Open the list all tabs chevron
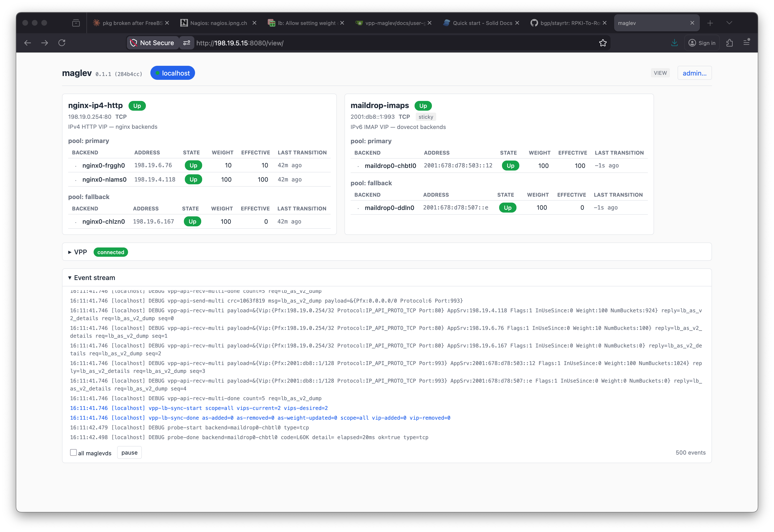This screenshot has height=532, width=774. coord(729,23)
